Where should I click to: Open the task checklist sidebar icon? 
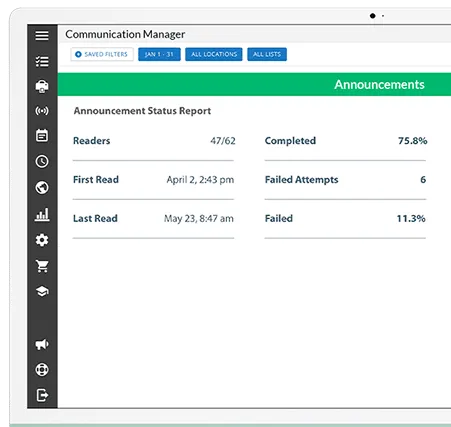pyautogui.click(x=42, y=61)
